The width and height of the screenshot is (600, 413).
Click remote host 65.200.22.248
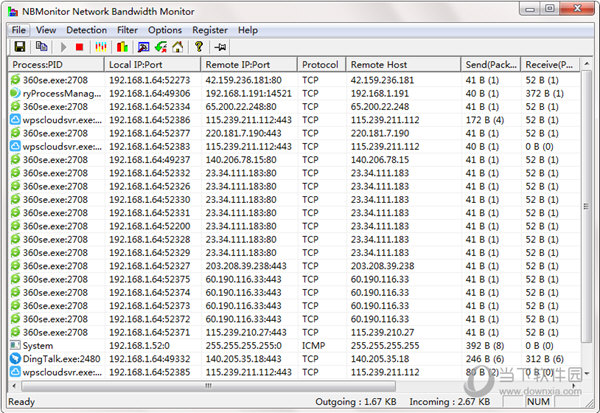[380, 106]
